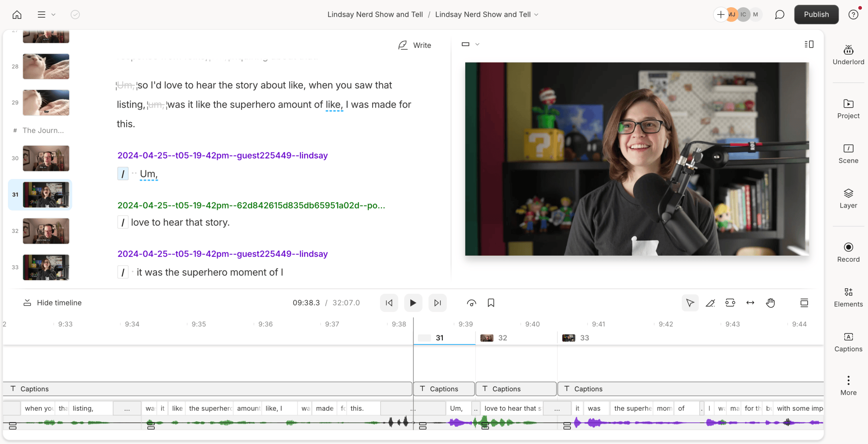Click the green 62d842615d835db65951a02d speaker label

pos(251,205)
